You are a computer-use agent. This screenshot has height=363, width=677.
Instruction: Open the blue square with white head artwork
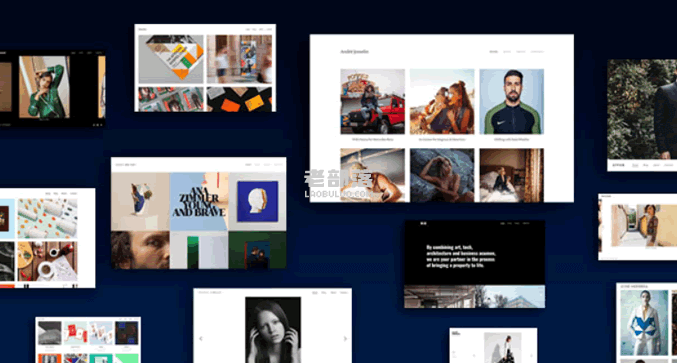coord(257,202)
